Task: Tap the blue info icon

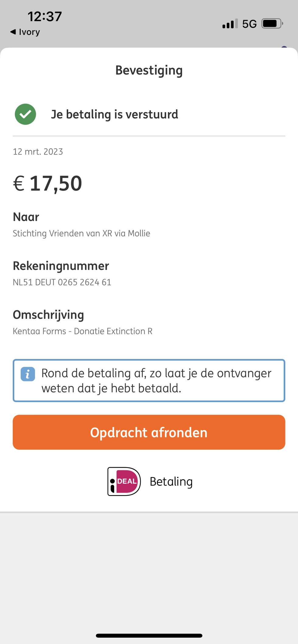Action: 28,374
